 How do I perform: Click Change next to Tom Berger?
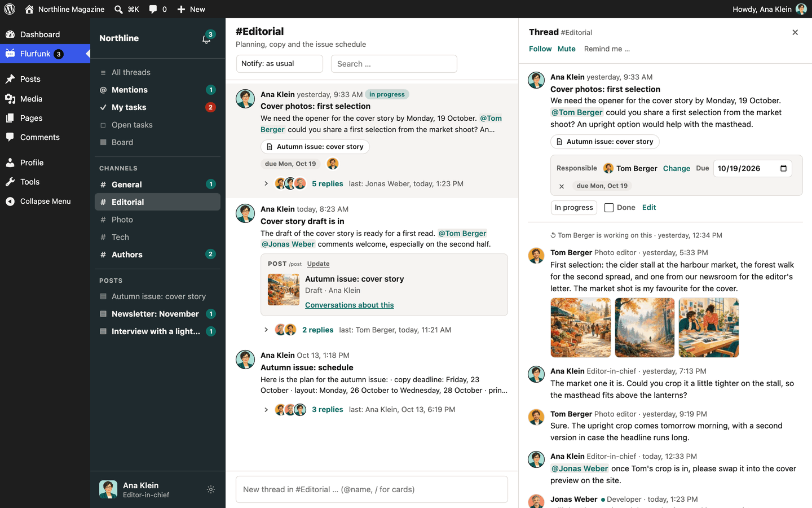(677, 168)
